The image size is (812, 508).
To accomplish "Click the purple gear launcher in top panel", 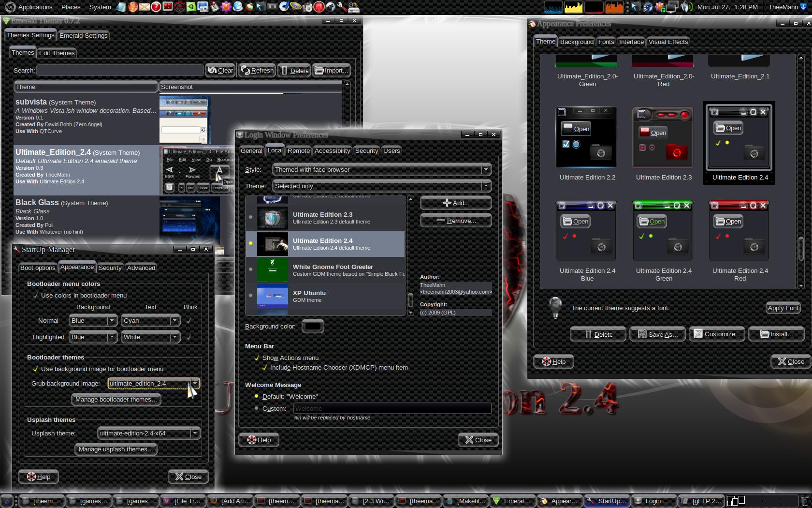I will (x=226, y=7).
